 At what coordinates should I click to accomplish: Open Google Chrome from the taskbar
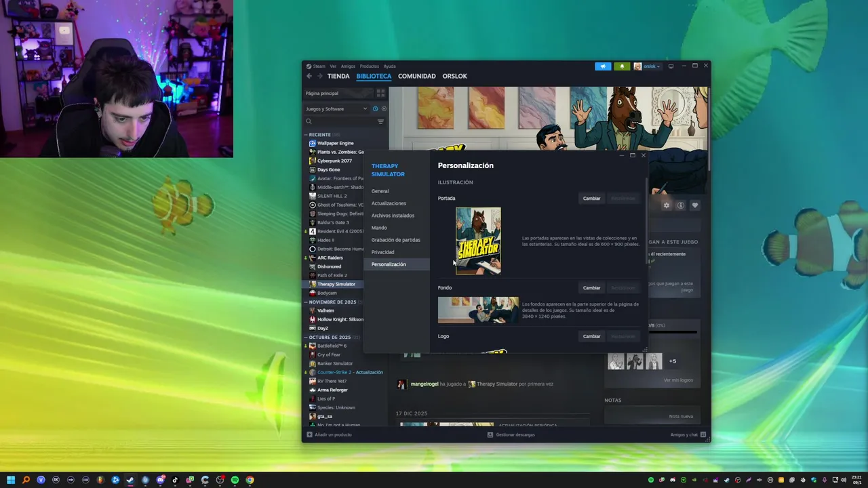pos(250,480)
